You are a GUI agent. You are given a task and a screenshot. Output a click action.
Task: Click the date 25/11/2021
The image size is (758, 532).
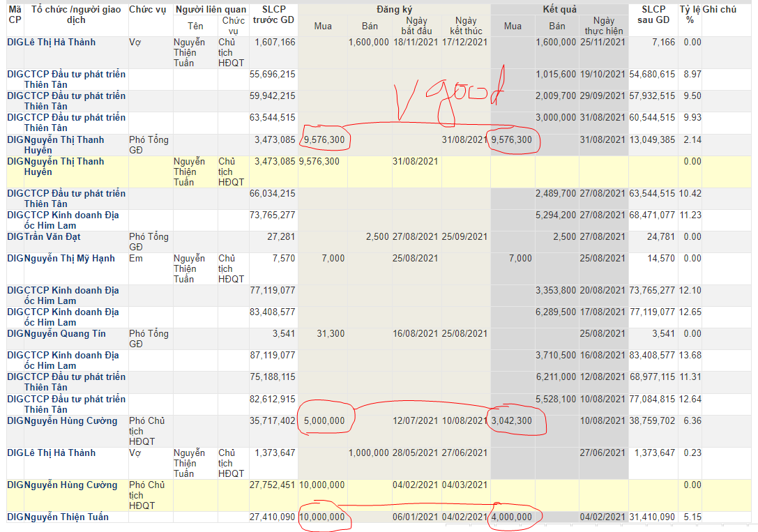point(602,43)
